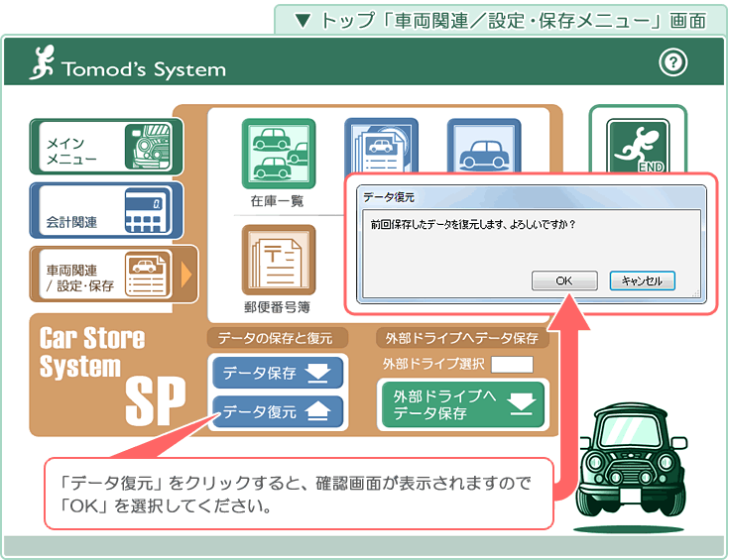Open the 在庫一覧 stock list icon
The width and height of the screenshot is (729, 560).
coord(279,154)
